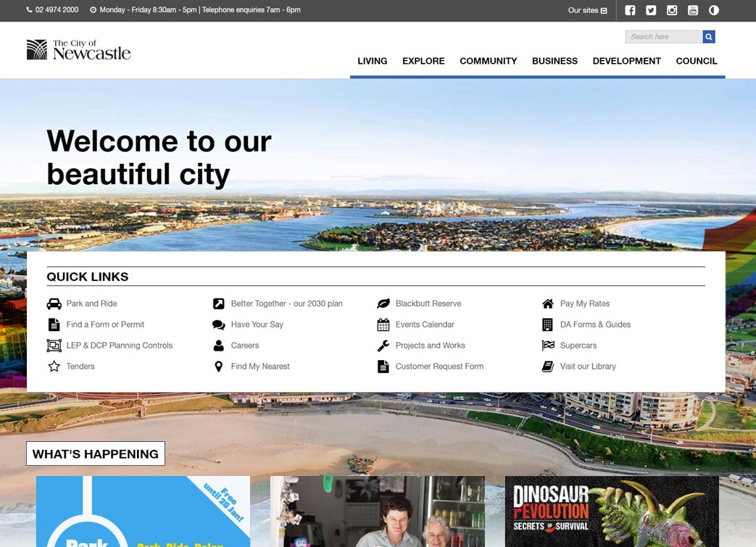Select the book icon next to Visit our Library
756x547 pixels.
547,366
